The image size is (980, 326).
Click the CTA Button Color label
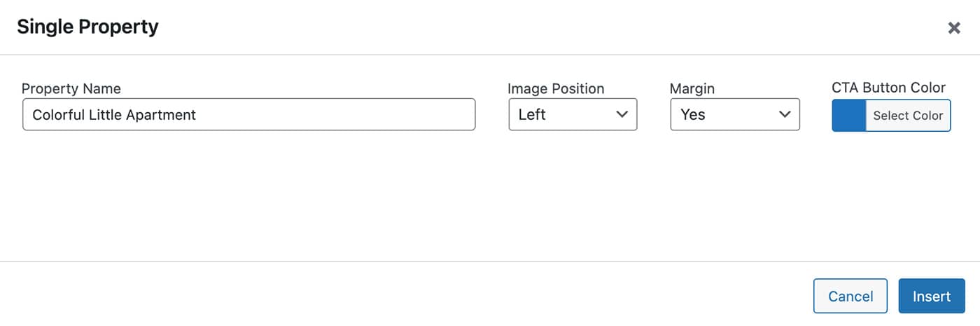coord(888,88)
